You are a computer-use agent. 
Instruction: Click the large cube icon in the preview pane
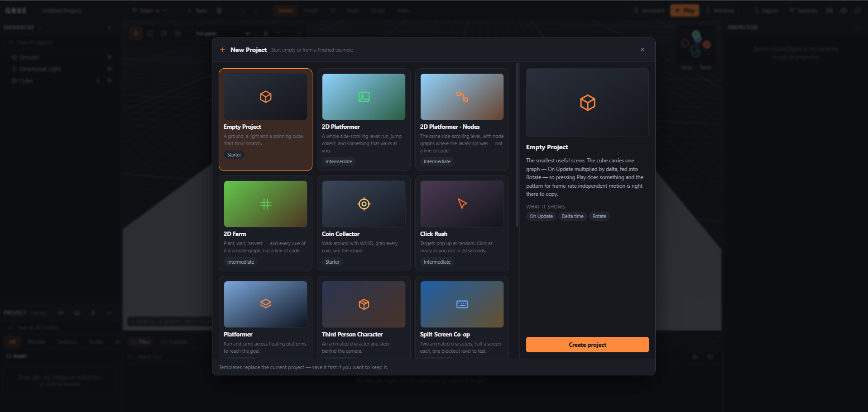(588, 103)
